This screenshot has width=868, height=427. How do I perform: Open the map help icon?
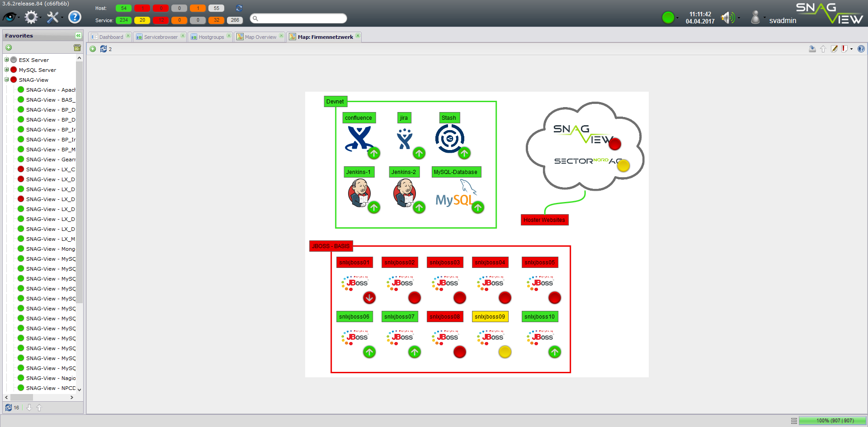[x=861, y=49]
